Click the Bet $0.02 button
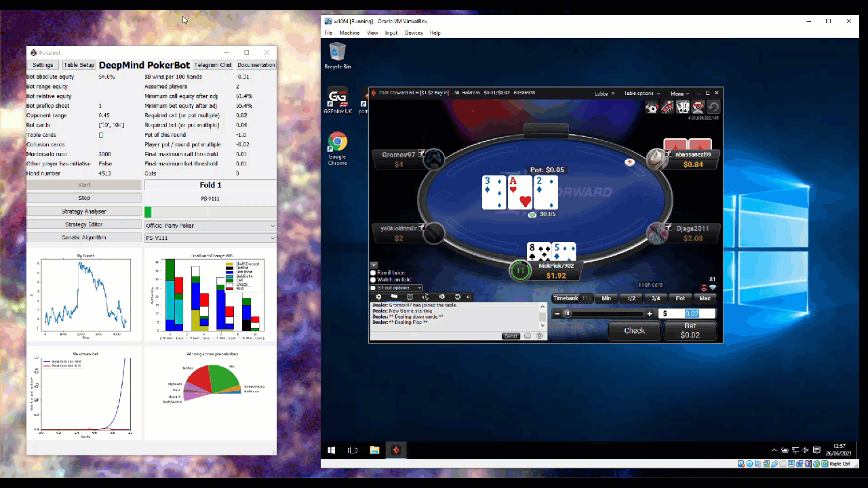This screenshot has width=868, height=488. [x=690, y=331]
